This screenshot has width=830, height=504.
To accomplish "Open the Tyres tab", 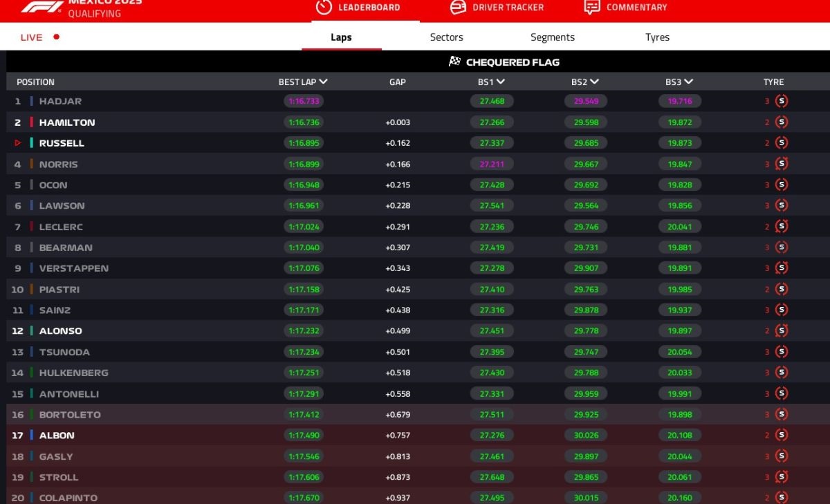I will (657, 37).
